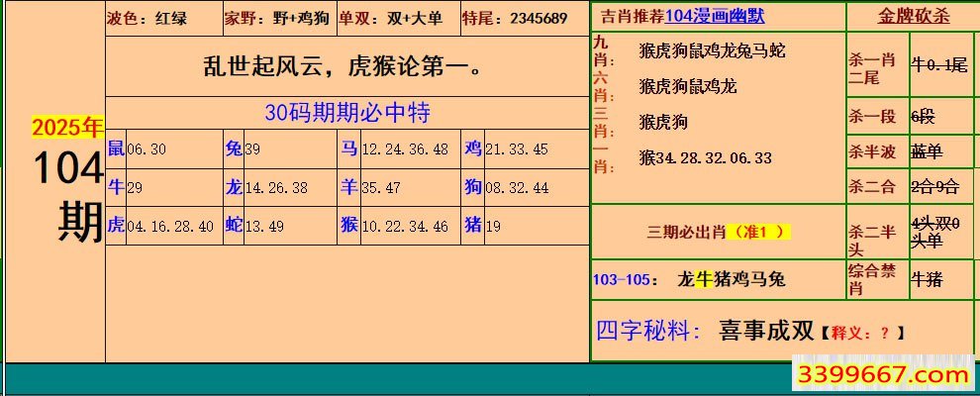Select the 马 zodiac cell 12.24.36.48
Screen dimensions: 980x396
[x=394, y=148]
